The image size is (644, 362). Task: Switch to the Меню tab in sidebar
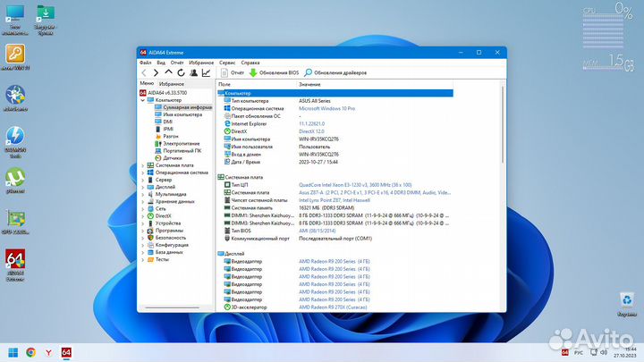[147, 83]
